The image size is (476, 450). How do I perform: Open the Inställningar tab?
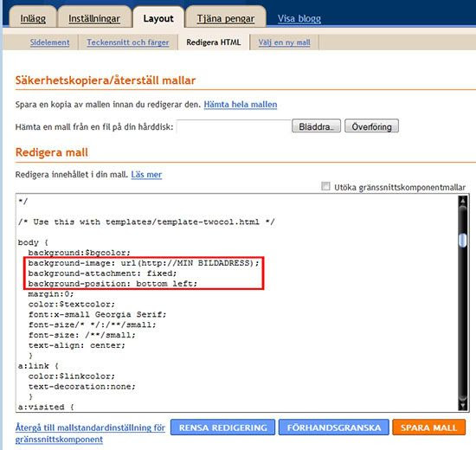click(x=94, y=18)
